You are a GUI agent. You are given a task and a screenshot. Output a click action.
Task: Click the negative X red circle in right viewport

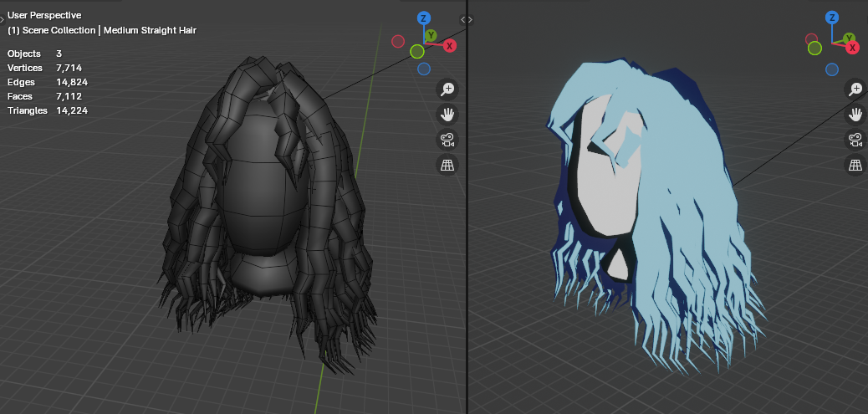[811, 39]
